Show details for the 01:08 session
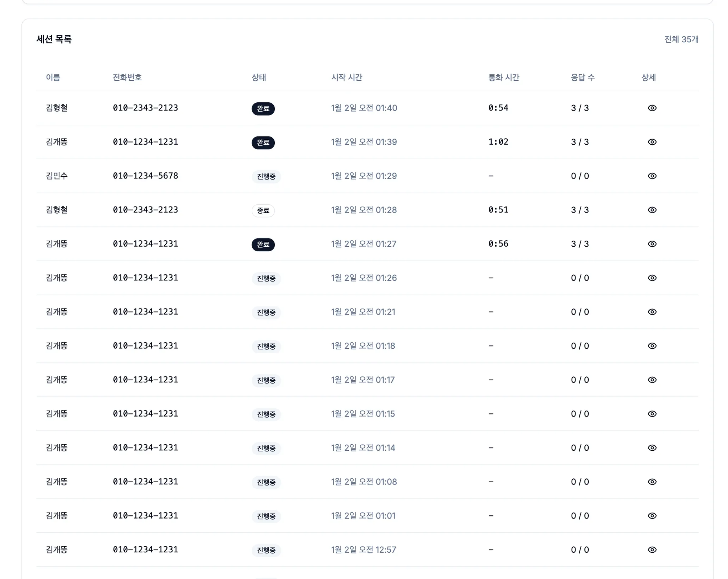 [652, 482]
